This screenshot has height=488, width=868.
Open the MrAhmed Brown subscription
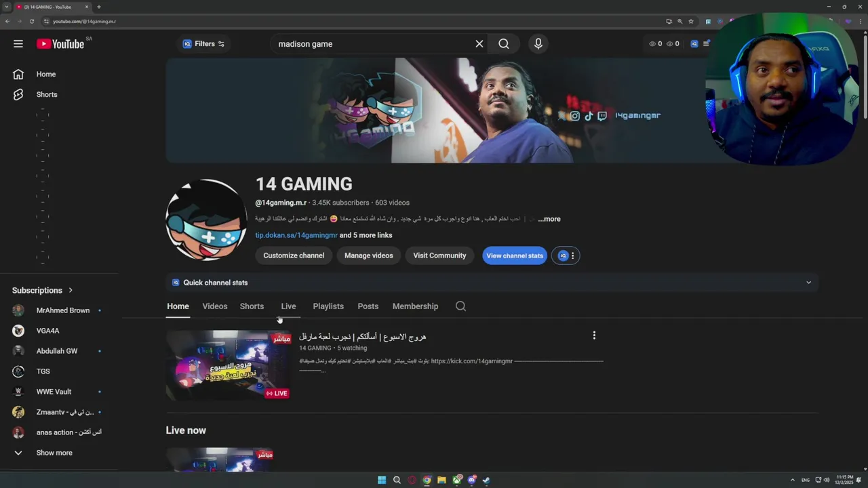click(x=58, y=310)
